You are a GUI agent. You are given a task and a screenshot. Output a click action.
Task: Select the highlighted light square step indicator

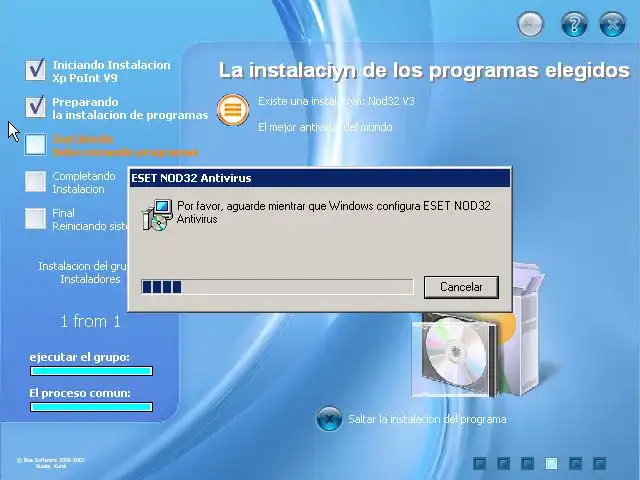pyautogui.click(x=551, y=463)
